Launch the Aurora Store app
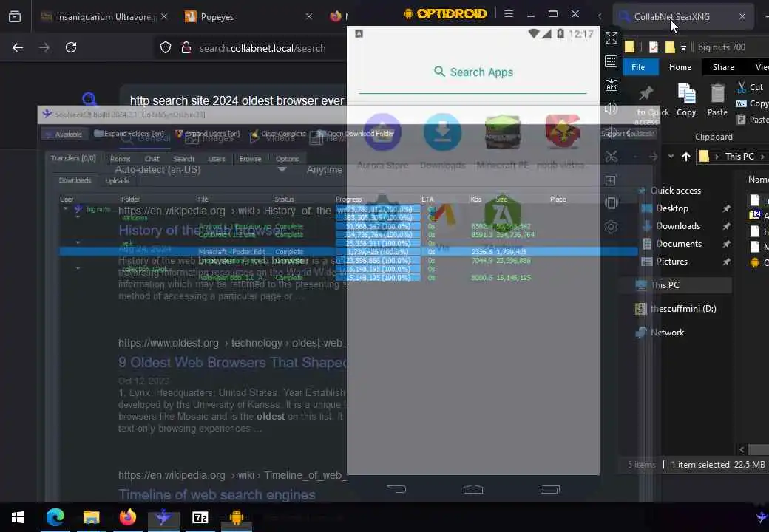769x532 pixels. [x=382, y=132]
